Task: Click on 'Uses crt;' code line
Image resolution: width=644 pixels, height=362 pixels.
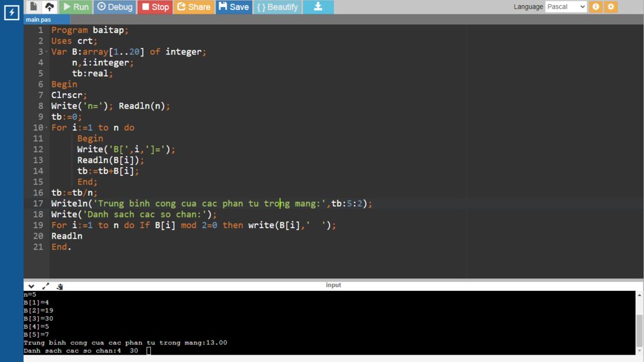Action: tap(74, 41)
